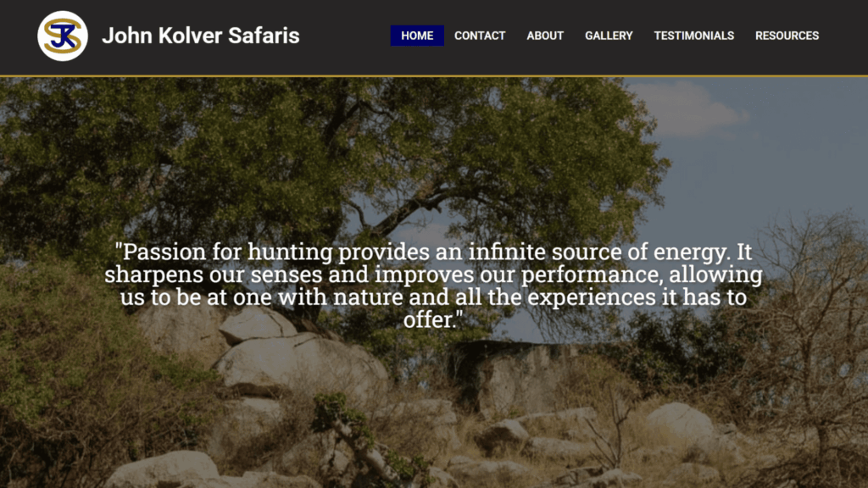Screen dimensions: 868x488
Task: Click the hunting passion quote text
Action: (433, 286)
